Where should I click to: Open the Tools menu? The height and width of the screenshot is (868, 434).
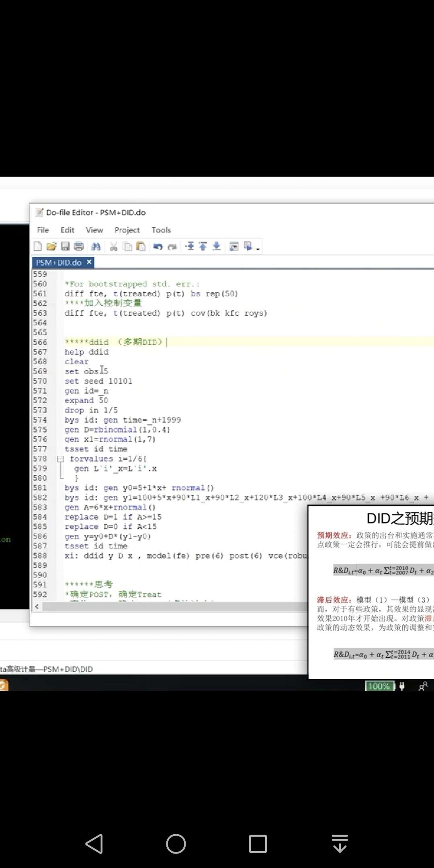(x=161, y=230)
